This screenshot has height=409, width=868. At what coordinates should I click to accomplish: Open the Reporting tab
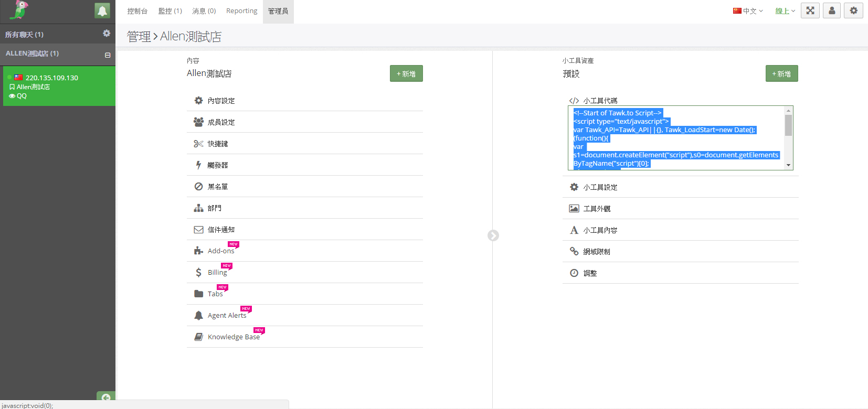(x=242, y=11)
